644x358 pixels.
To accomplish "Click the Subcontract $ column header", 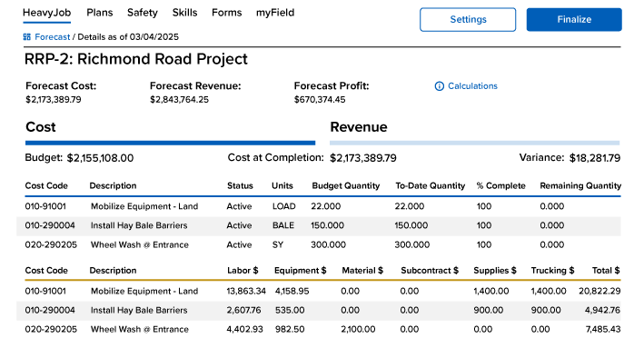I will [430, 271].
